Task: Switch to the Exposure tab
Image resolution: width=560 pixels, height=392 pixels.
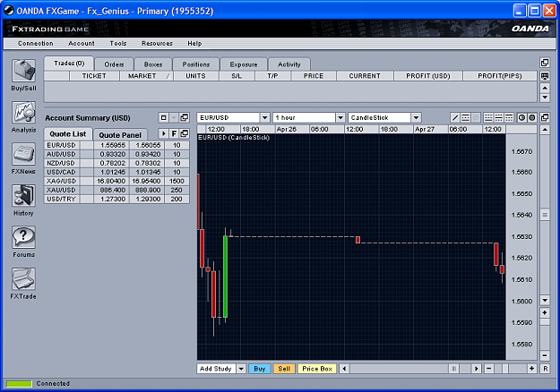Action: coord(244,64)
